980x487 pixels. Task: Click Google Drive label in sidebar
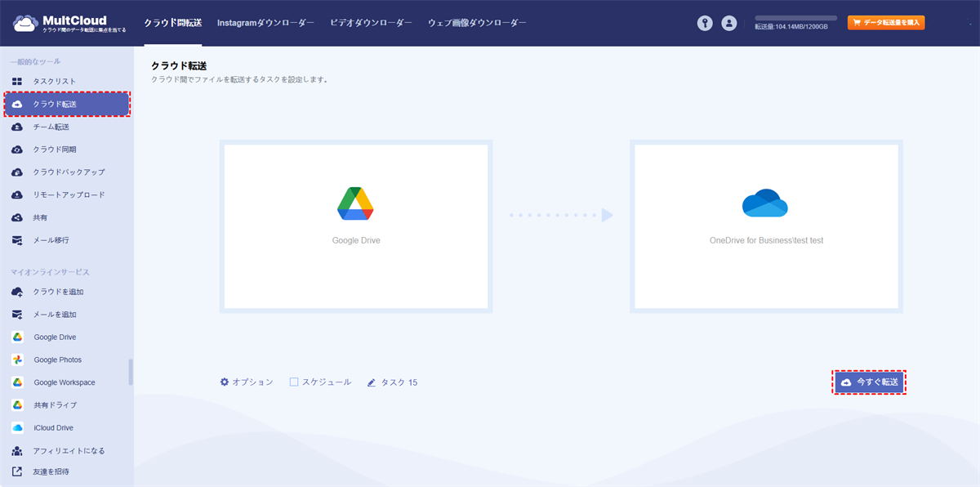pos(55,337)
